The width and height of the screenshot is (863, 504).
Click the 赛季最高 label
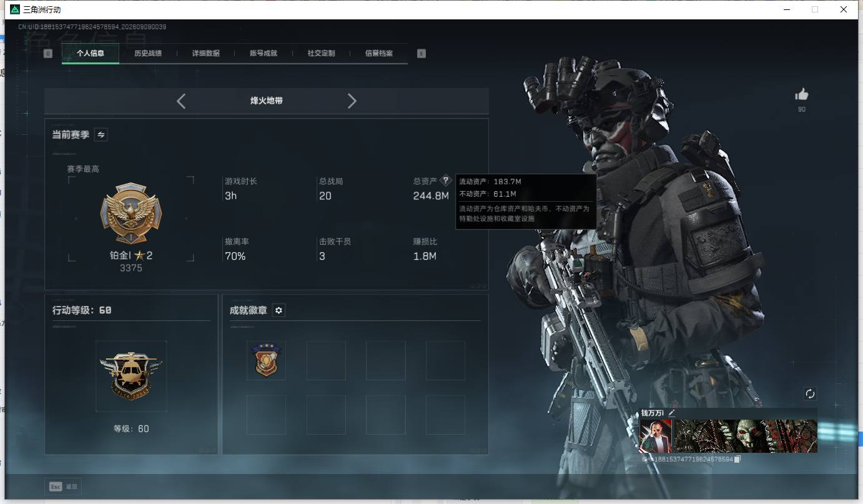pos(83,169)
